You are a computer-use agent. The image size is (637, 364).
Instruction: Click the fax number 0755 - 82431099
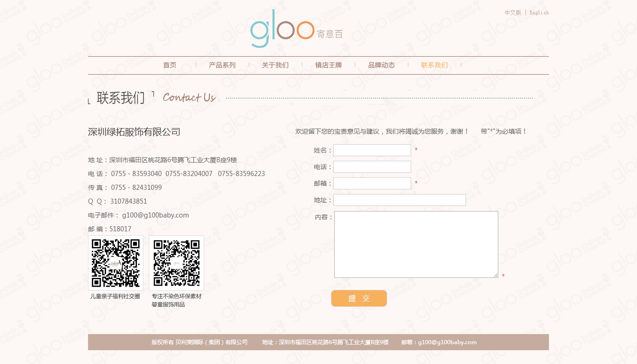[x=136, y=188]
